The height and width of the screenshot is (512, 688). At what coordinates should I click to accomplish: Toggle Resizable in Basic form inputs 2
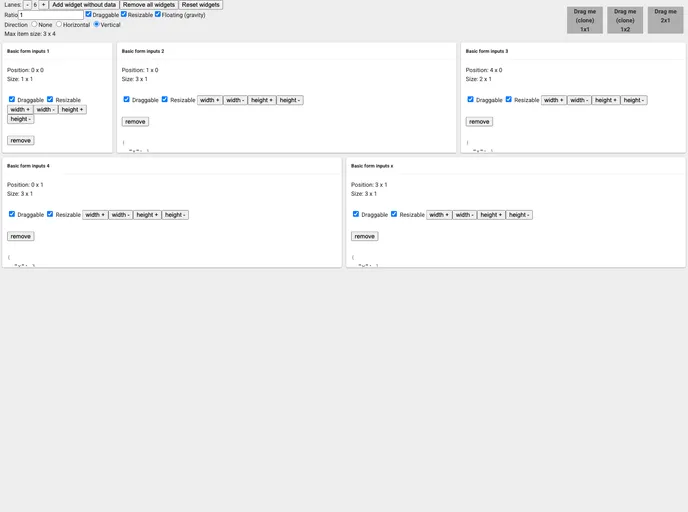coord(165,99)
